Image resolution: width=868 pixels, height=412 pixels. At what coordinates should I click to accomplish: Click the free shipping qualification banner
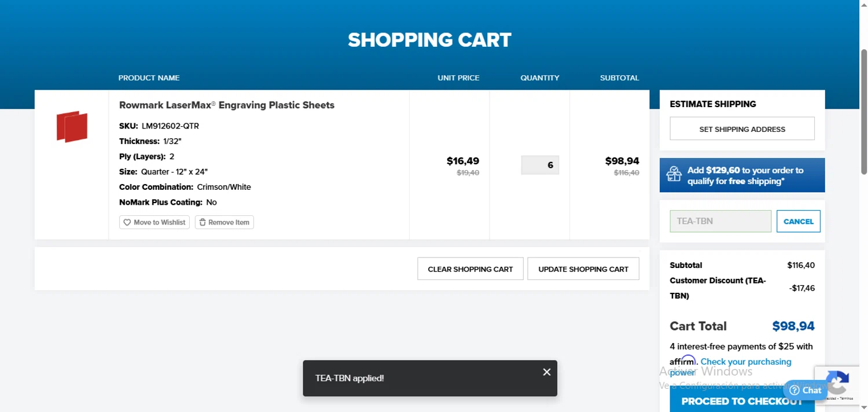pyautogui.click(x=742, y=175)
